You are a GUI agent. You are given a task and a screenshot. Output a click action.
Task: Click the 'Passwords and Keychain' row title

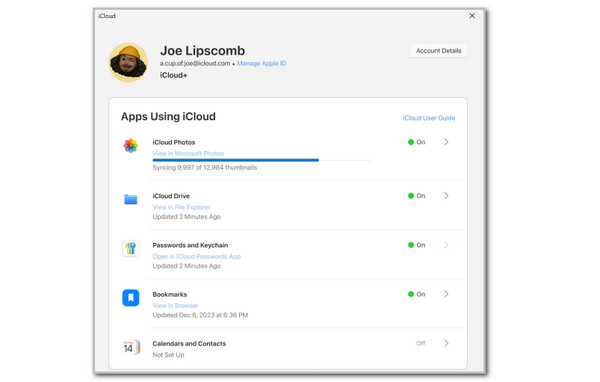coord(190,245)
